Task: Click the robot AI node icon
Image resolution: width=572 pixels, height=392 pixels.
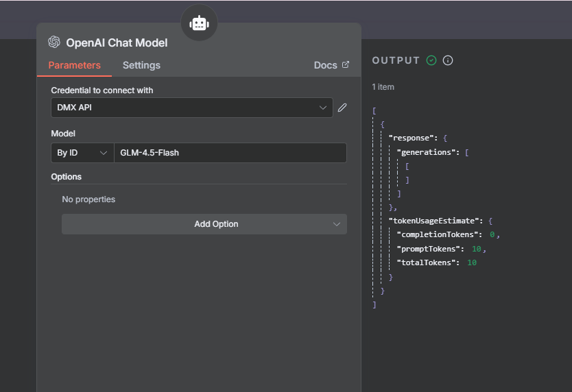Action: 199,23
